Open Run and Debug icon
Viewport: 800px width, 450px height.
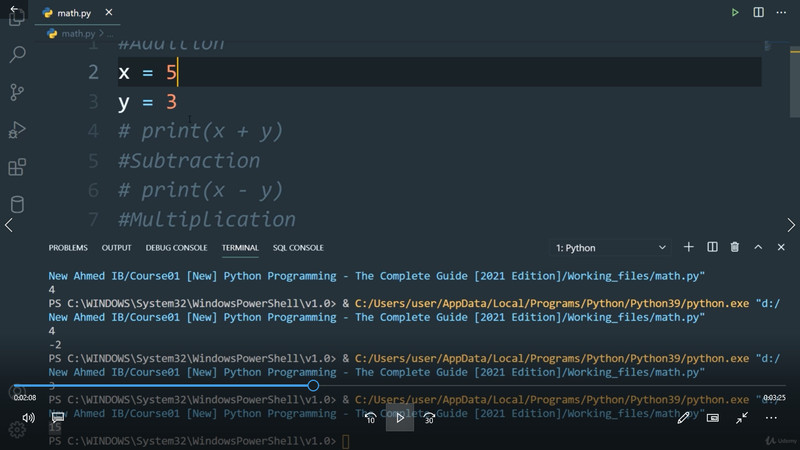pos(17,130)
